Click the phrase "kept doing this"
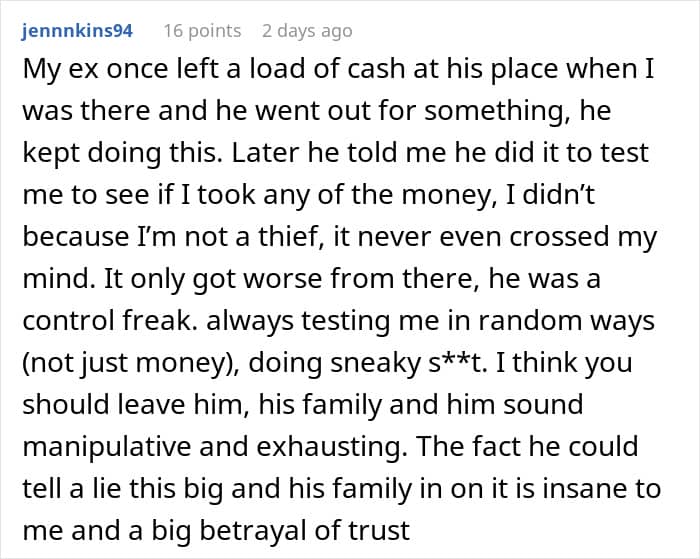The image size is (700, 559). [98, 155]
